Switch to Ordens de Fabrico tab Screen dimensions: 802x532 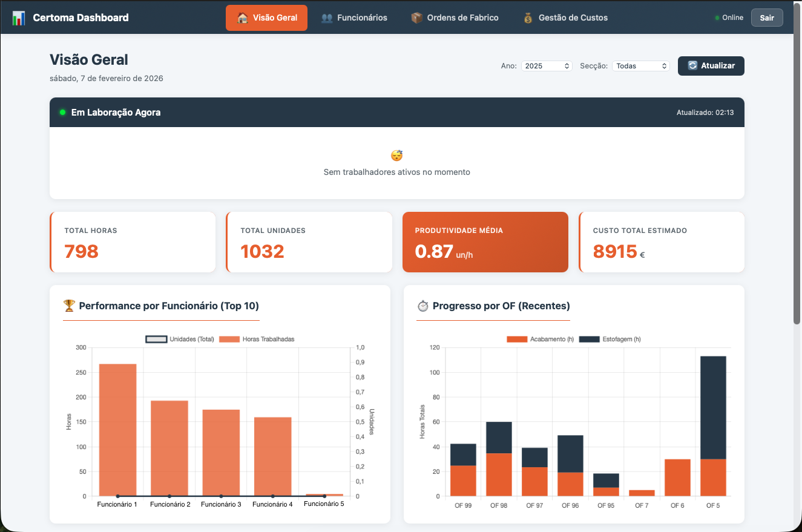point(455,18)
